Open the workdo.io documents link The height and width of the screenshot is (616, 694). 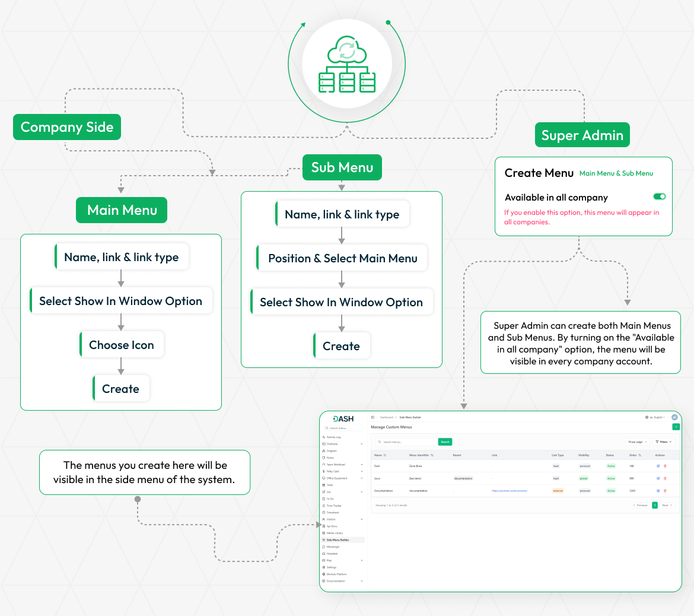click(510, 491)
